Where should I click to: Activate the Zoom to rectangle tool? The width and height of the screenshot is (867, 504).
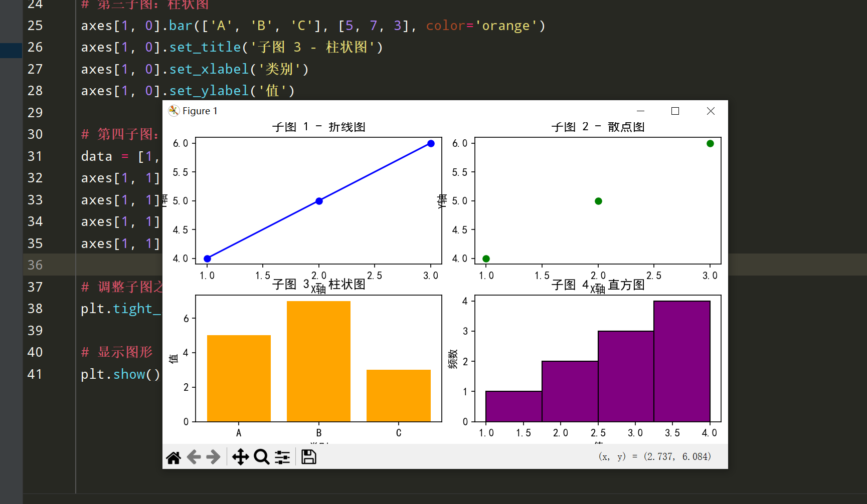pos(261,457)
